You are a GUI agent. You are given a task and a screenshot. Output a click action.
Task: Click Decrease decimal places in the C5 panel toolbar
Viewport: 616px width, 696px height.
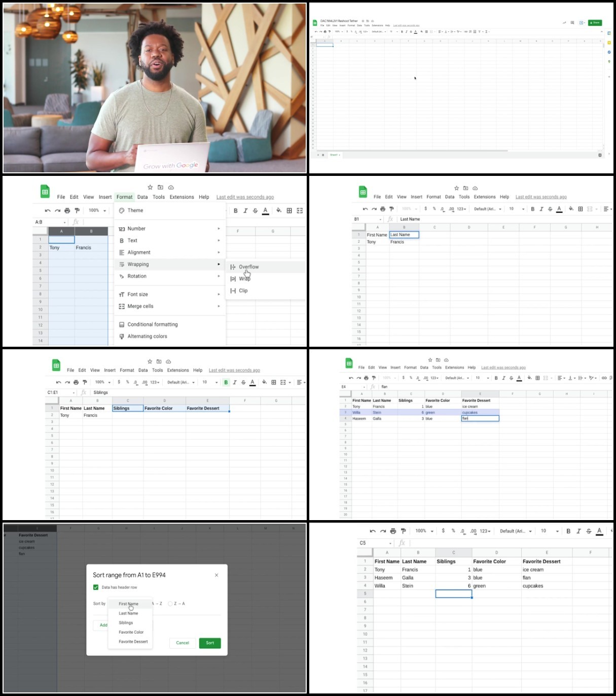463,531
